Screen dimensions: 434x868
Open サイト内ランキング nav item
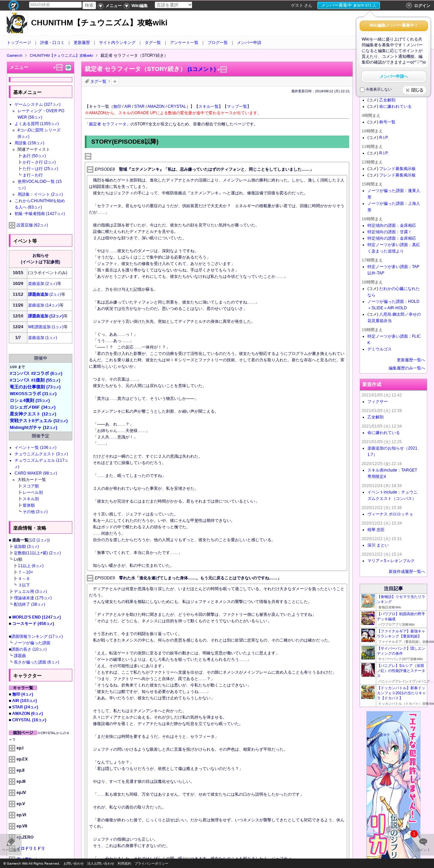pos(117,43)
